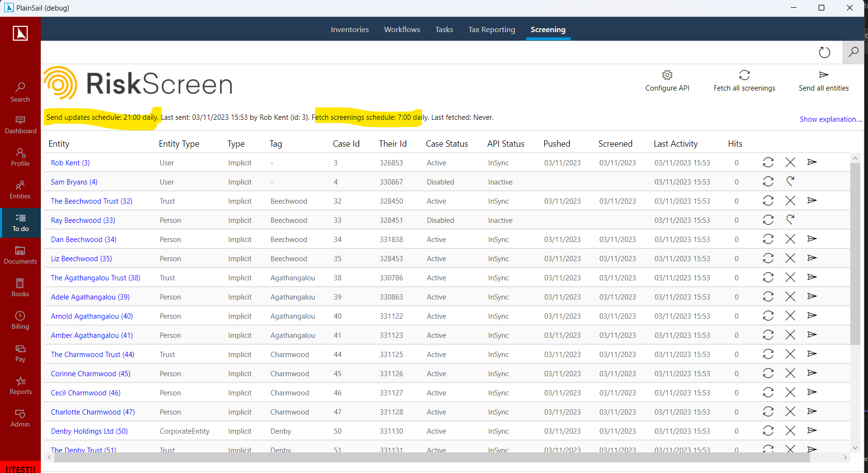Screen dimensions: 868x473
Task: Fetch screening for Liz Beechwood row
Action: pos(768,258)
